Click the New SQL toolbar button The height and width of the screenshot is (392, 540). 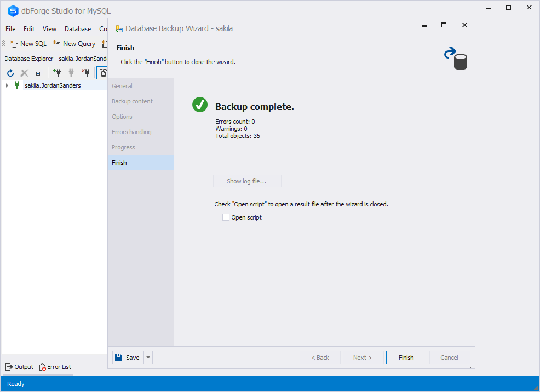pyautogui.click(x=28, y=44)
